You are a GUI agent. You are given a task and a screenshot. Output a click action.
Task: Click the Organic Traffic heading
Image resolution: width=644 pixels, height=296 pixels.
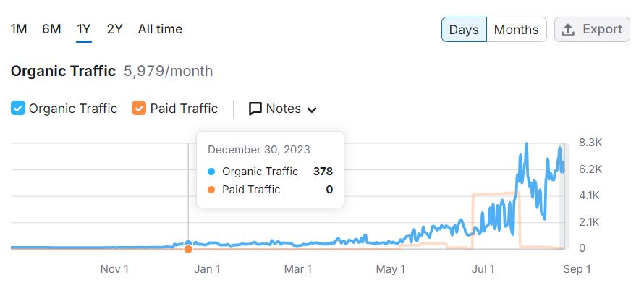[63, 71]
